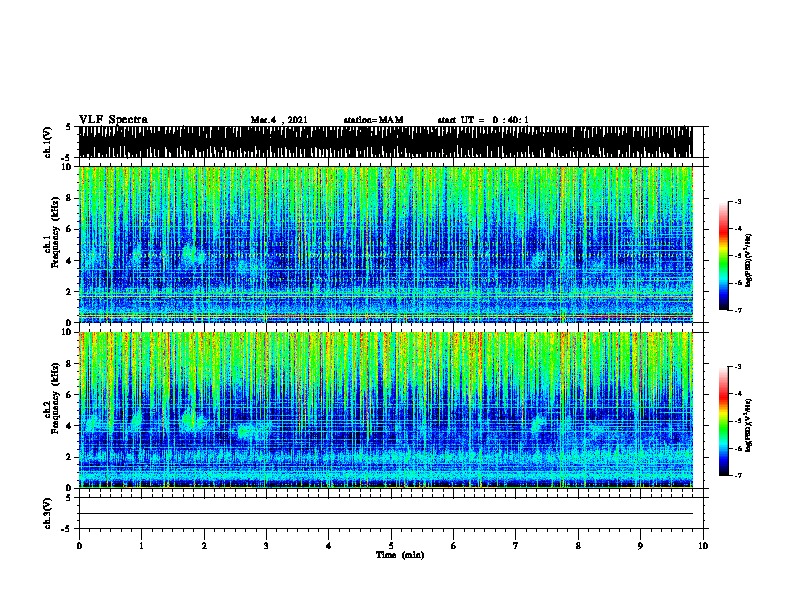Click the "VLF Spectra" plot title
The width and height of the screenshot is (792, 612).
113,120
